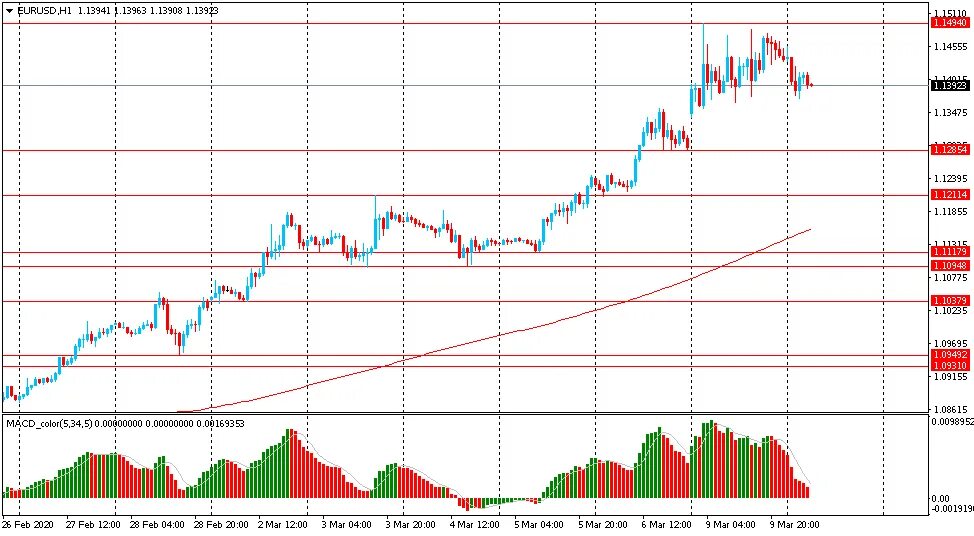Viewport: 974px width, 536px height.
Task: Select the red 1.10379 level price tag
Action: [950, 301]
